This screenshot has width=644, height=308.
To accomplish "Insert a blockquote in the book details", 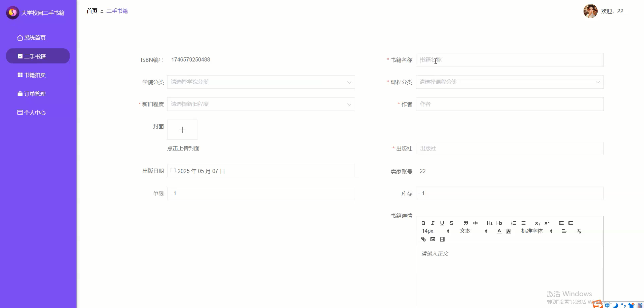I will point(465,223).
